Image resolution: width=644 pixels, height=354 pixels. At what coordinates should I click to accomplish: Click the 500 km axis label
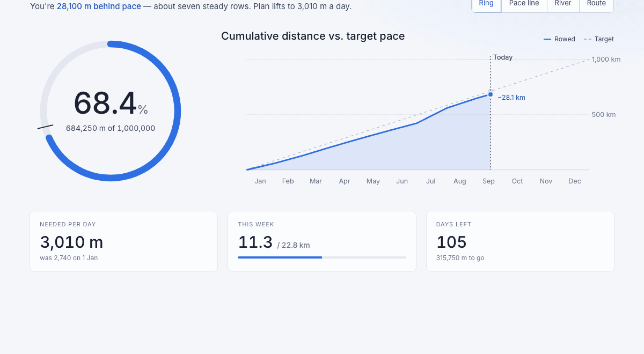click(604, 115)
